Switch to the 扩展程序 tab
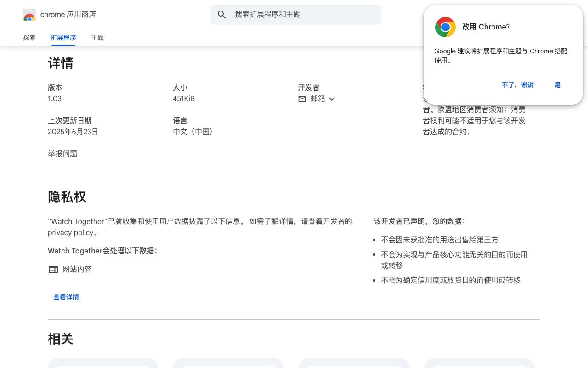The image size is (588, 368). (63, 38)
